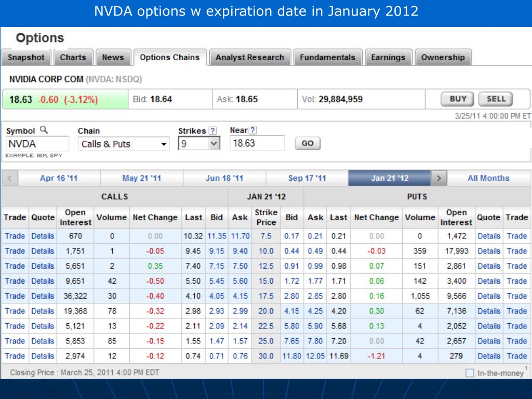Click call ask 9.40 for strike 10.0
532x399 pixels.
[240, 251]
